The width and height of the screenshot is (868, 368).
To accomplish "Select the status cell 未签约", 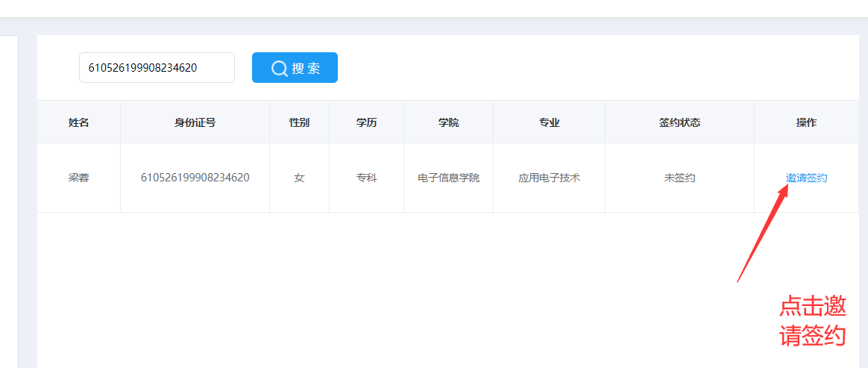I will pos(679,178).
